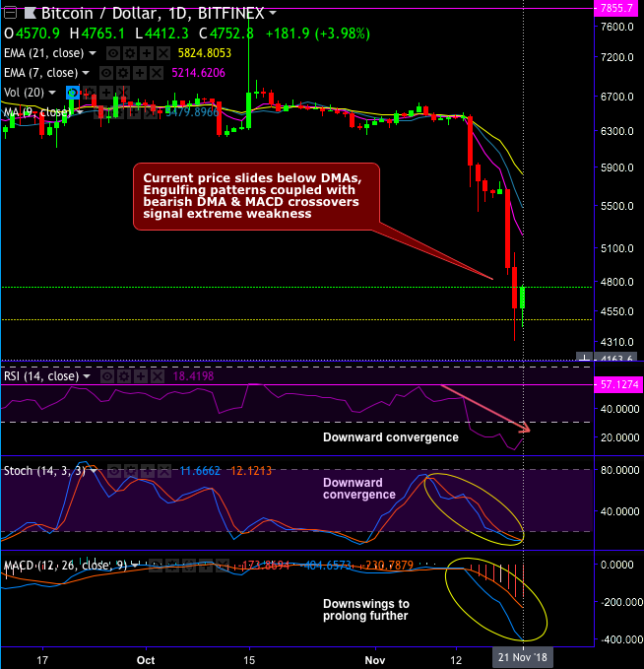Click the +181.9 (+3.98%) change value
The height and width of the screenshot is (669, 644).
pos(318,33)
